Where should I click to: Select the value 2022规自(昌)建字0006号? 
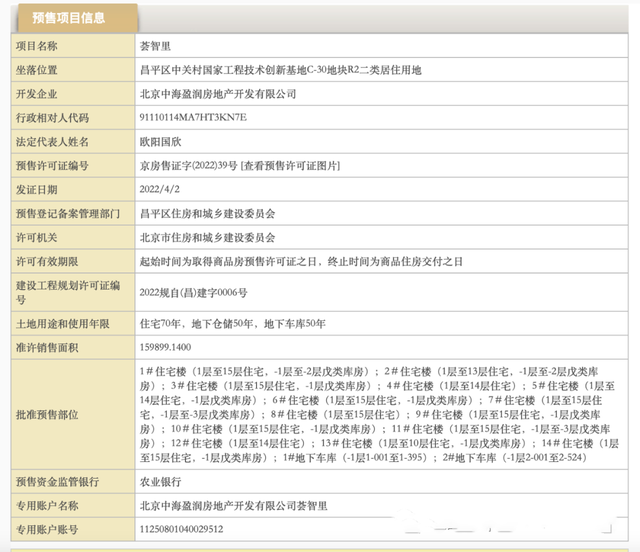(193, 293)
